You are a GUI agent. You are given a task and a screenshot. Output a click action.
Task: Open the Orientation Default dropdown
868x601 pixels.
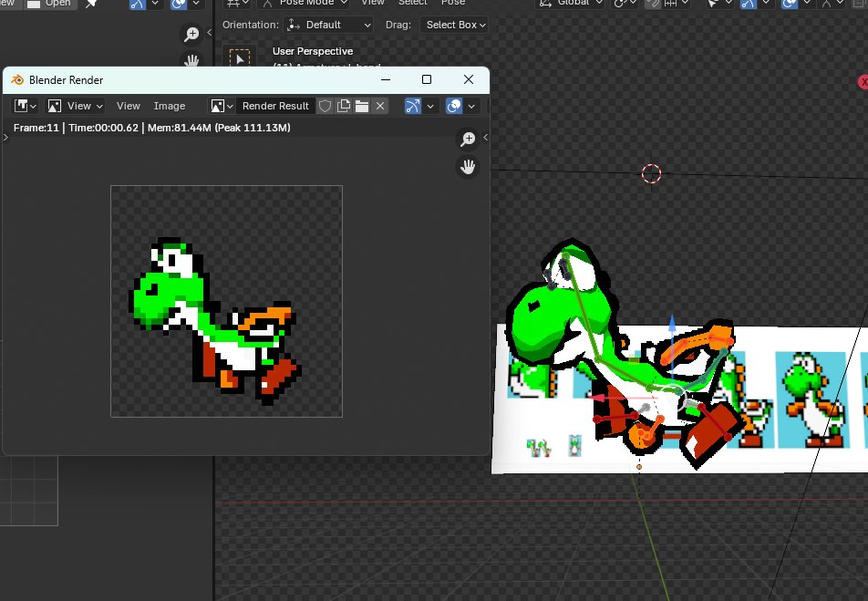328,25
